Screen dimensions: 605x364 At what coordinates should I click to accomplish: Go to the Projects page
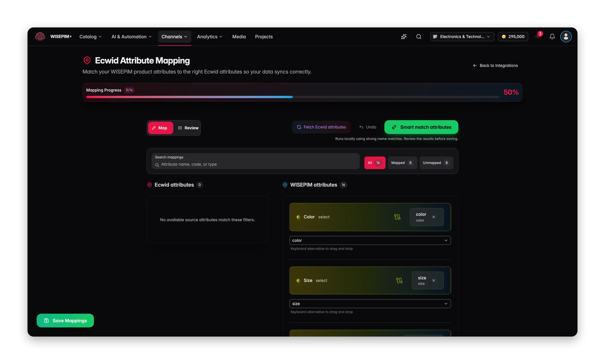(x=264, y=37)
